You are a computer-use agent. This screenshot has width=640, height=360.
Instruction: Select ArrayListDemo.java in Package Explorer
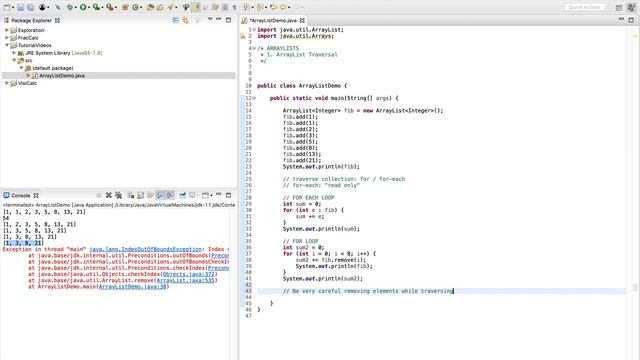coord(62,76)
